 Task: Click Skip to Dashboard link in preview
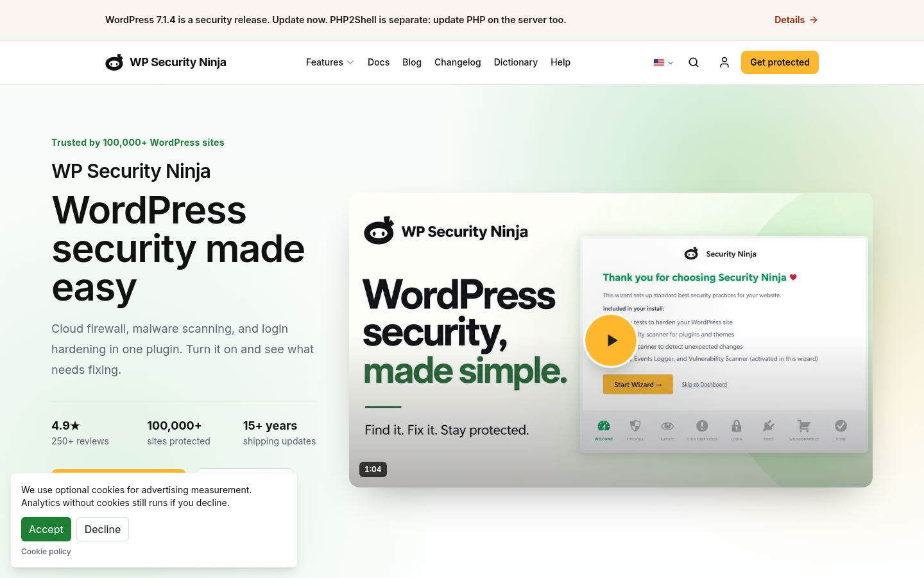704,385
